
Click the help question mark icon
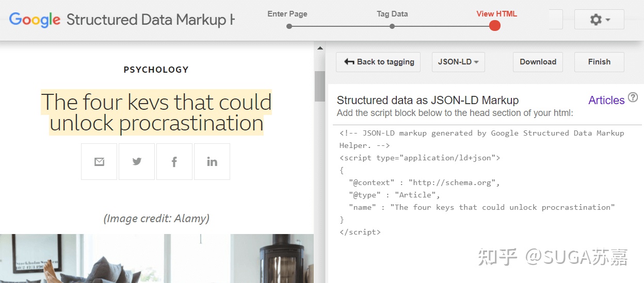click(633, 97)
